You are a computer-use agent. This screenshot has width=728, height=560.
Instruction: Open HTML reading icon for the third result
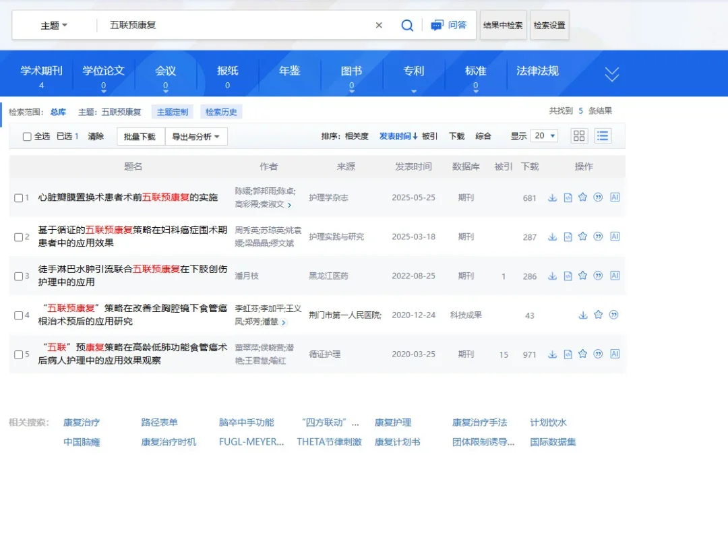point(567,276)
